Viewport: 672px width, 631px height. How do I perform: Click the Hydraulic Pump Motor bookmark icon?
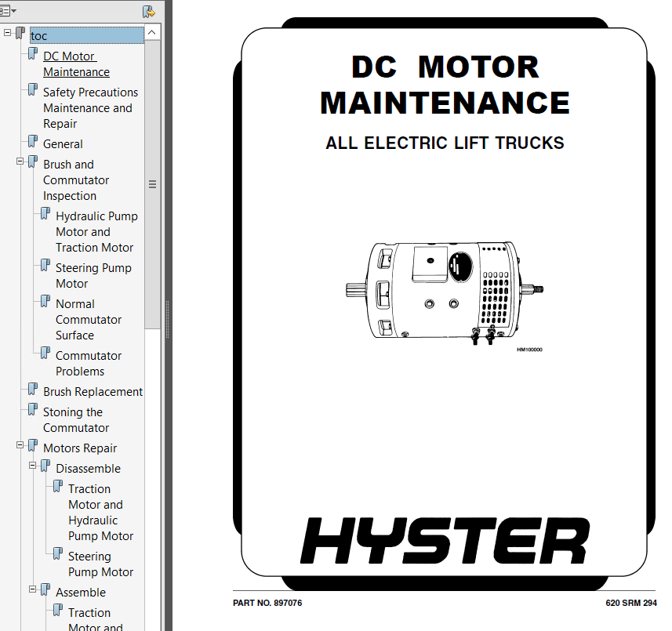[x=45, y=213]
